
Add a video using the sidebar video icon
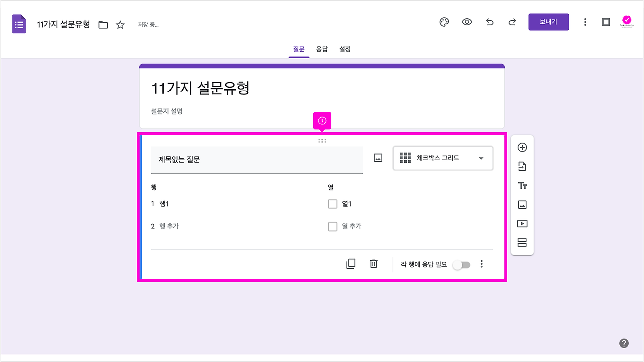[522, 223]
